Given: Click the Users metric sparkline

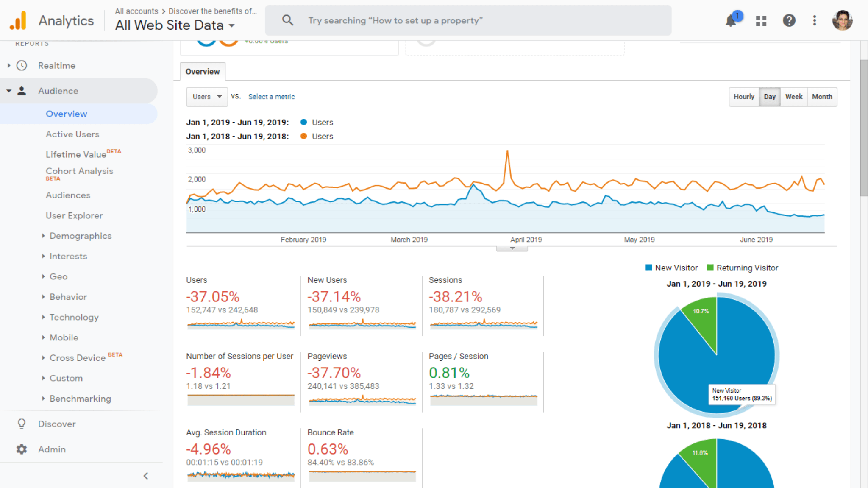Looking at the screenshot, I should [x=241, y=324].
